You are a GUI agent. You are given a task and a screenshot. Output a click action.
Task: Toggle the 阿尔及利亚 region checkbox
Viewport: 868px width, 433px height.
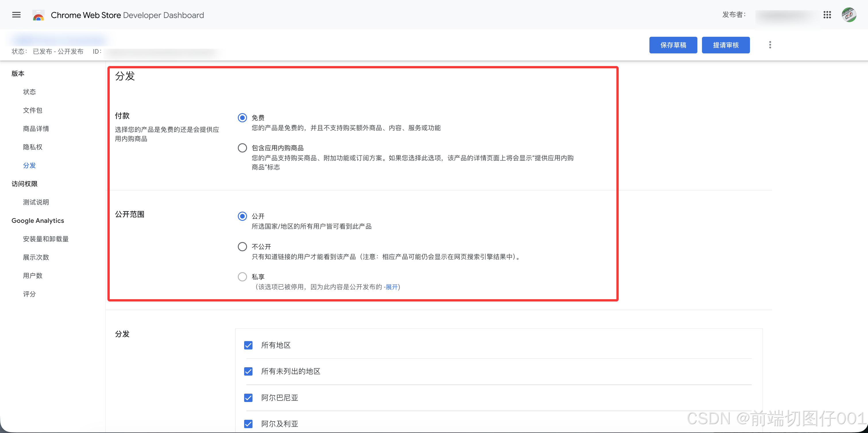248,424
